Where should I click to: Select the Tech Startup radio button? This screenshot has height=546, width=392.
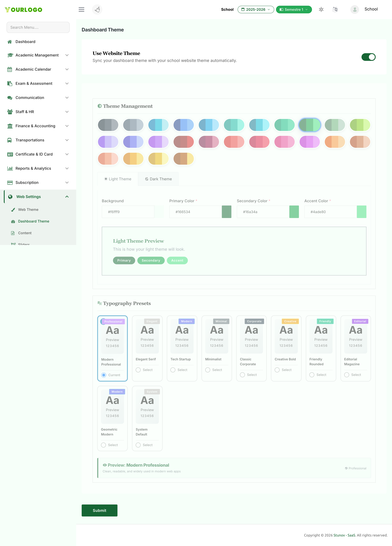coord(173,370)
